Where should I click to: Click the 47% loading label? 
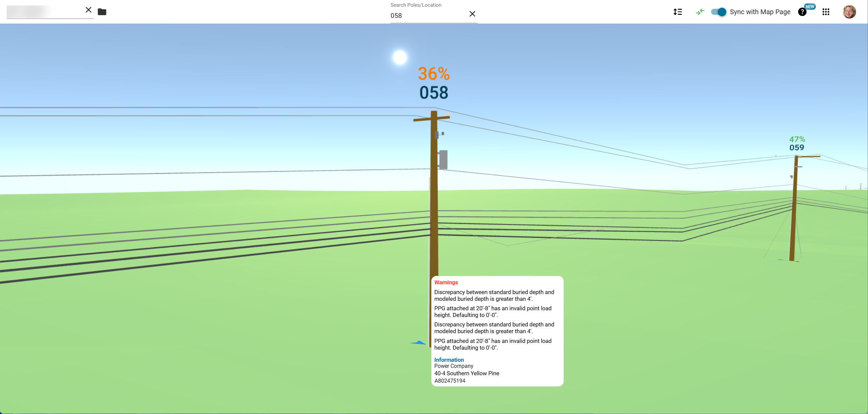(797, 139)
